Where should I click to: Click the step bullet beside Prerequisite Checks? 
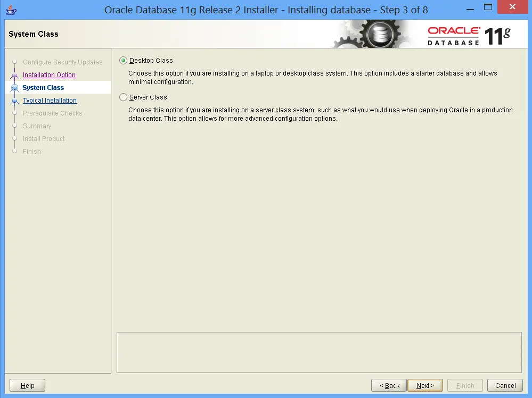point(15,113)
